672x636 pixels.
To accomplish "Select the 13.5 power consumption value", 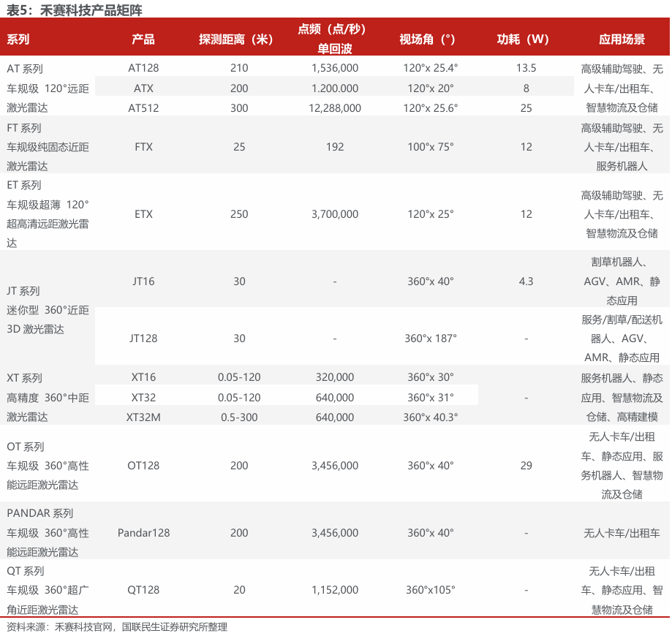I will pyautogui.click(x=526, y=68).
